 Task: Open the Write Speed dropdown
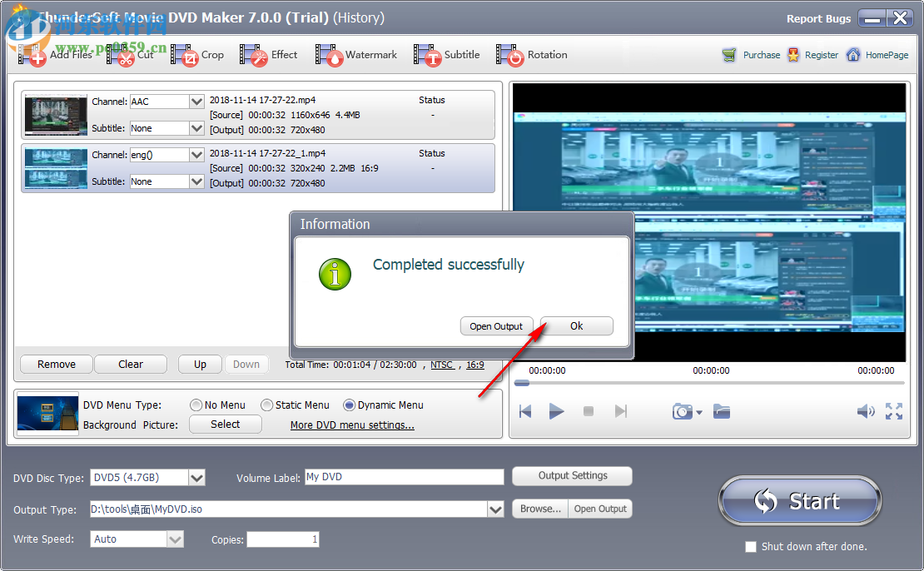175,539
